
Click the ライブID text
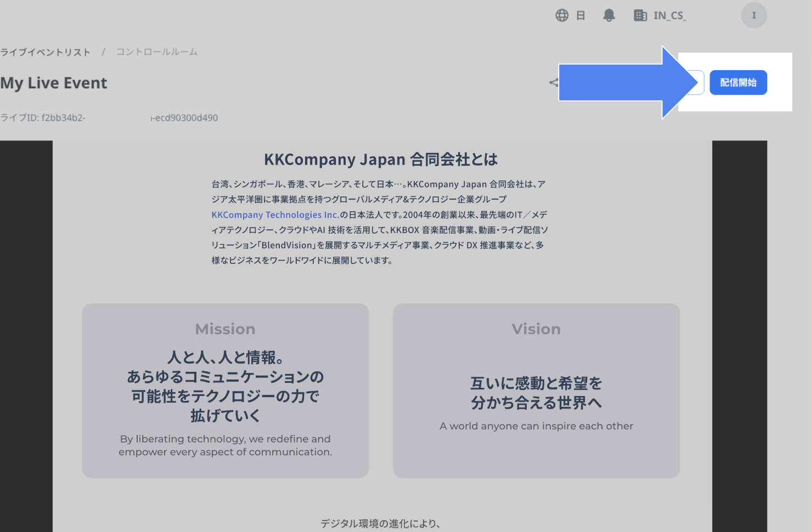pyautogui.click(x=109, y=118)
